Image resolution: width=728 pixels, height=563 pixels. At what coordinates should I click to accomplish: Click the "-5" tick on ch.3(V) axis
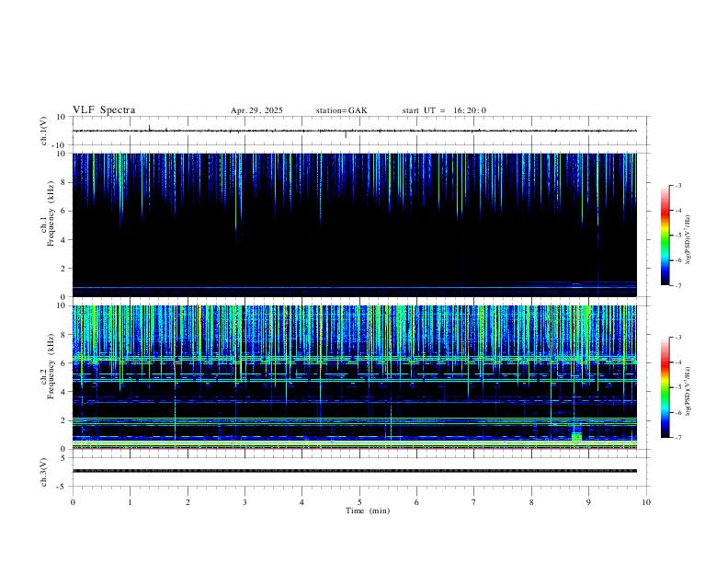pyautogui.click(x=63, y=487)
